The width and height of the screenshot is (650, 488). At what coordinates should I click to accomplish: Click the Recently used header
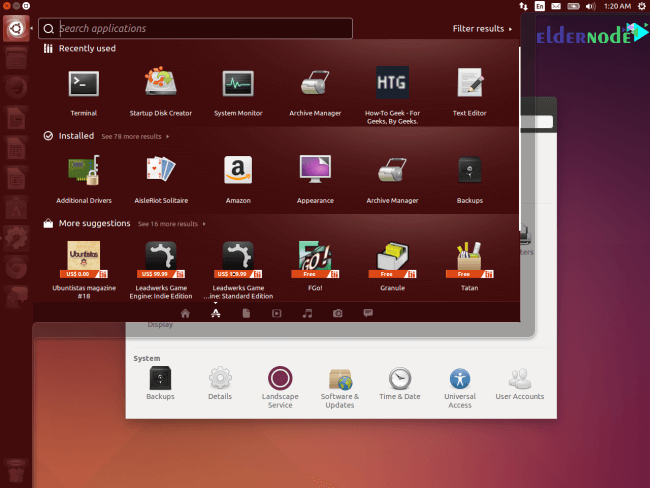coord(87,49)
